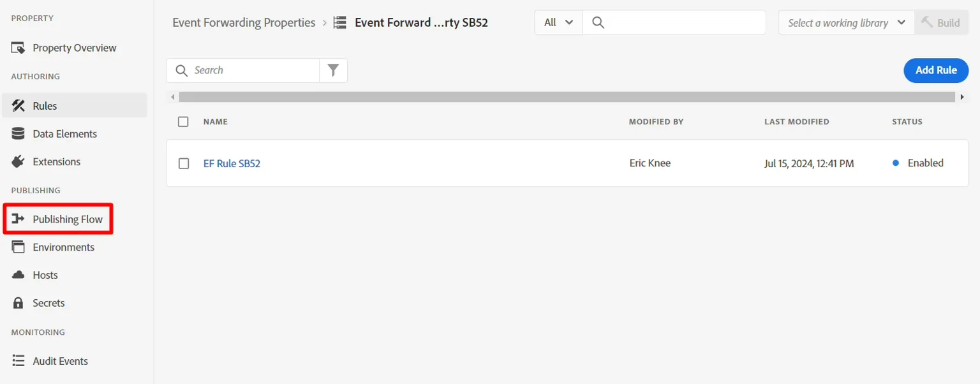Open the Environments section
Image resolution: width=980 pixels, height=384 pixels.
pyautogui.click(x=75, y=247)
